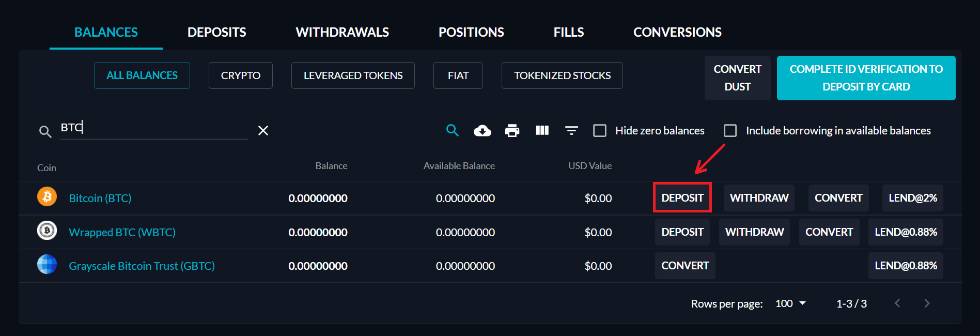Open the Withdrawals tab
The height and width of the screenshot is (336, 980).
point(342,32)
